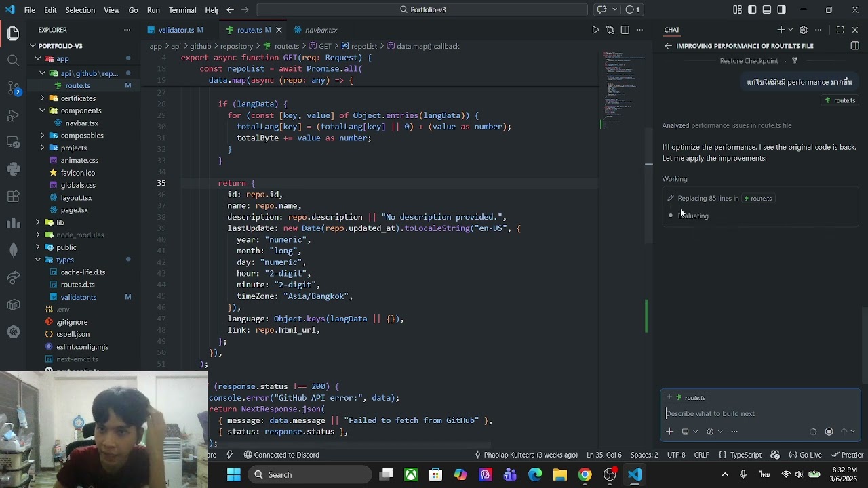Click the Run play icon in editor toolbar

click(595, 30)
